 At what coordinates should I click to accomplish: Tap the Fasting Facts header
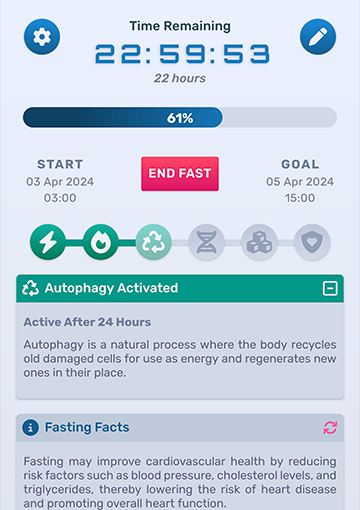180,428
